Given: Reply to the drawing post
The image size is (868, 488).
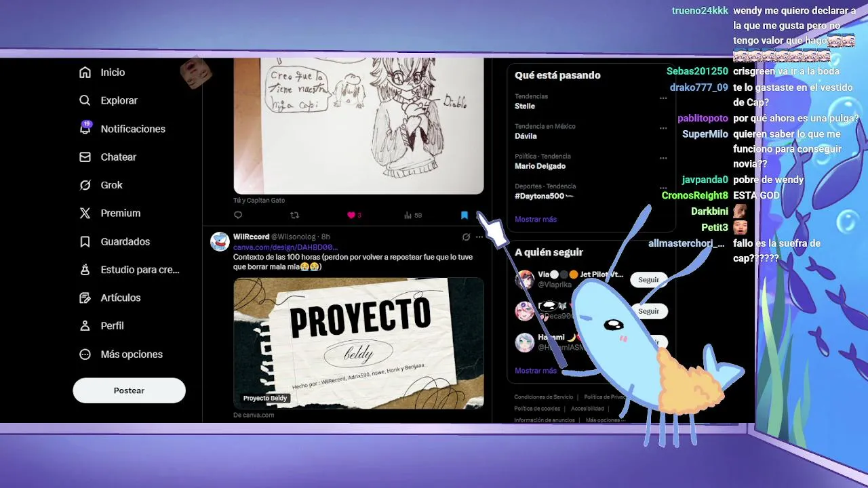Looking at the screenshot, I should (238, 215).
